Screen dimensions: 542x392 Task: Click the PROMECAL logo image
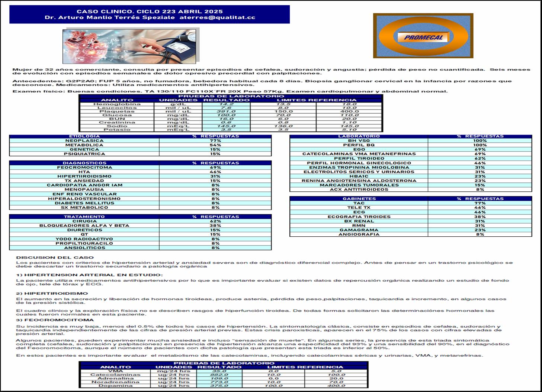coord(423,36)
